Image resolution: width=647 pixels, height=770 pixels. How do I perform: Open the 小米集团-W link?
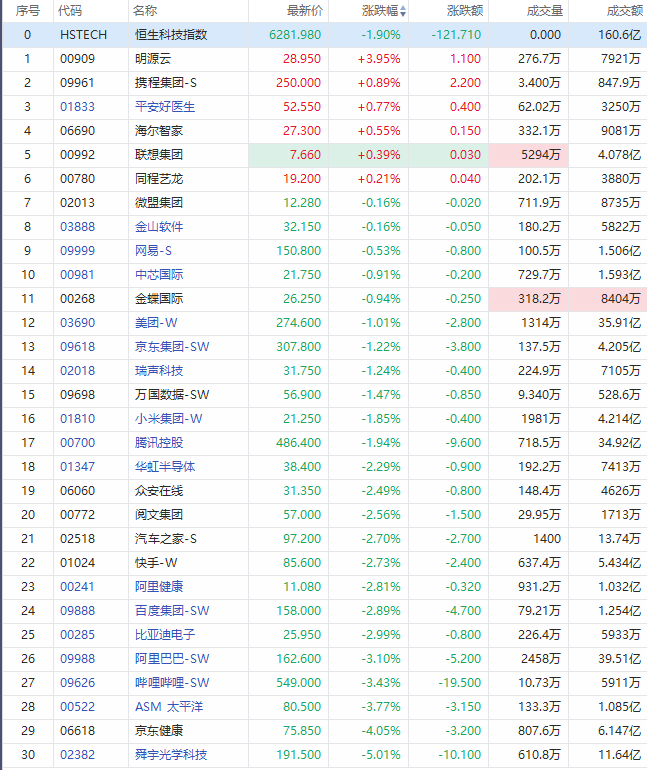click(168, 419)
